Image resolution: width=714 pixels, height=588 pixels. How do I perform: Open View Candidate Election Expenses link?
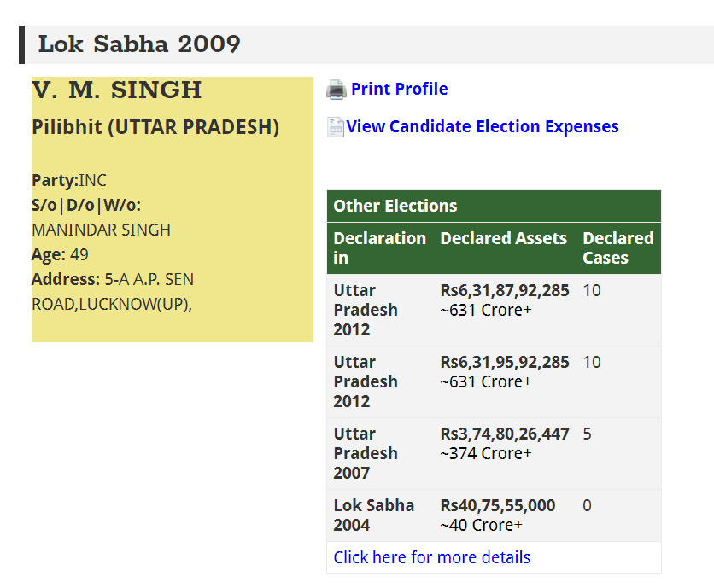[x=483, y=127]
